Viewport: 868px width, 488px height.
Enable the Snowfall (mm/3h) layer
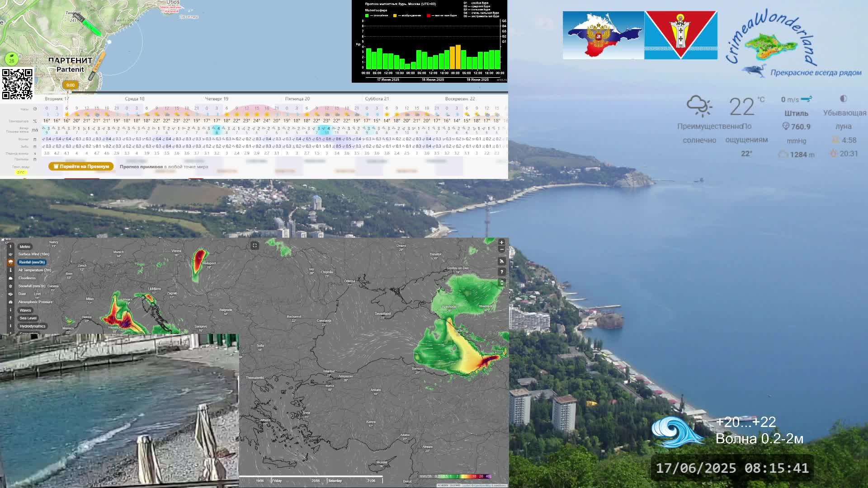(32, 286)
